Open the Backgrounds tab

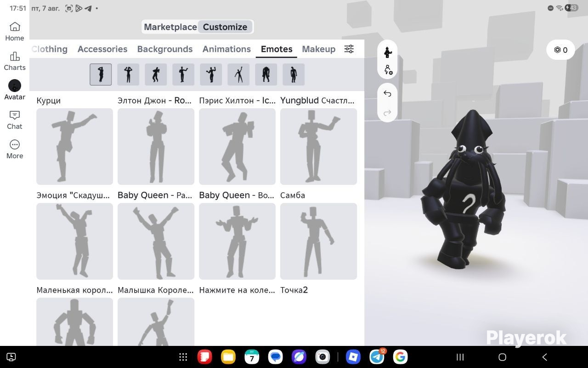coord(165,49)
